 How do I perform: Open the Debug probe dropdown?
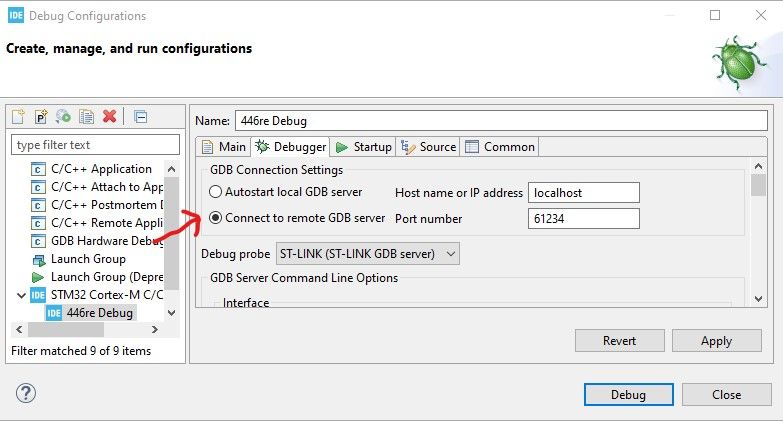[368, 254]
